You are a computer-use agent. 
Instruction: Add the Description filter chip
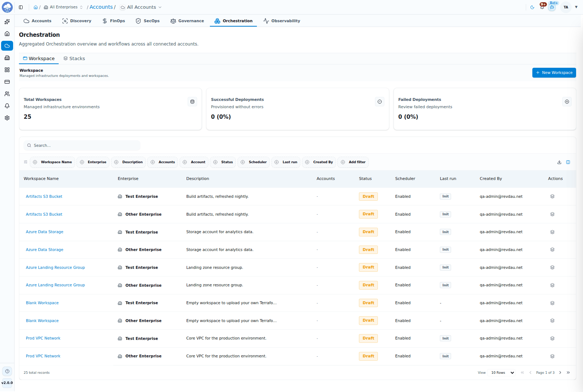tap(128, 162)
